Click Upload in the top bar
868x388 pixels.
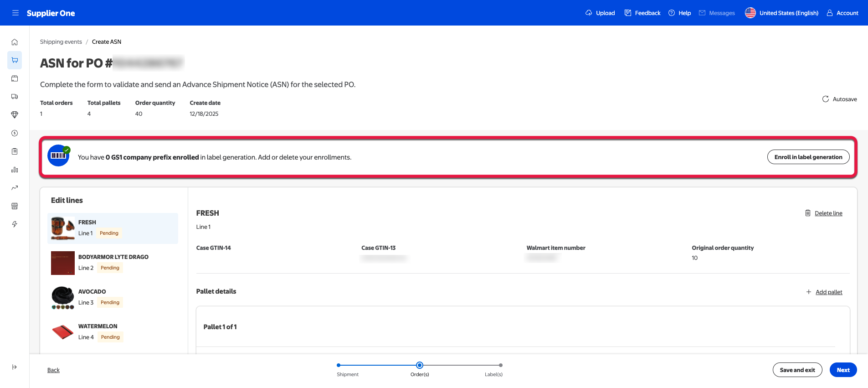tap(600, 13)
